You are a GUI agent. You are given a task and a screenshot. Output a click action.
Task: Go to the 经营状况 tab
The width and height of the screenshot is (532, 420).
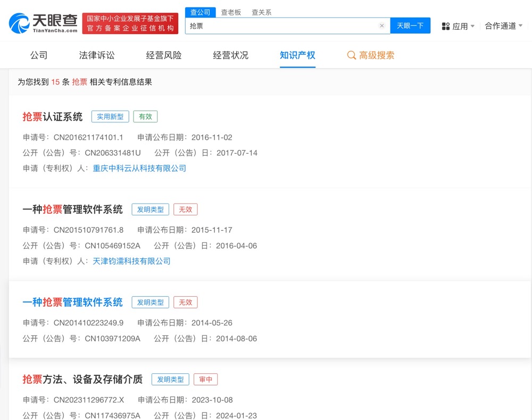(231, 55)
